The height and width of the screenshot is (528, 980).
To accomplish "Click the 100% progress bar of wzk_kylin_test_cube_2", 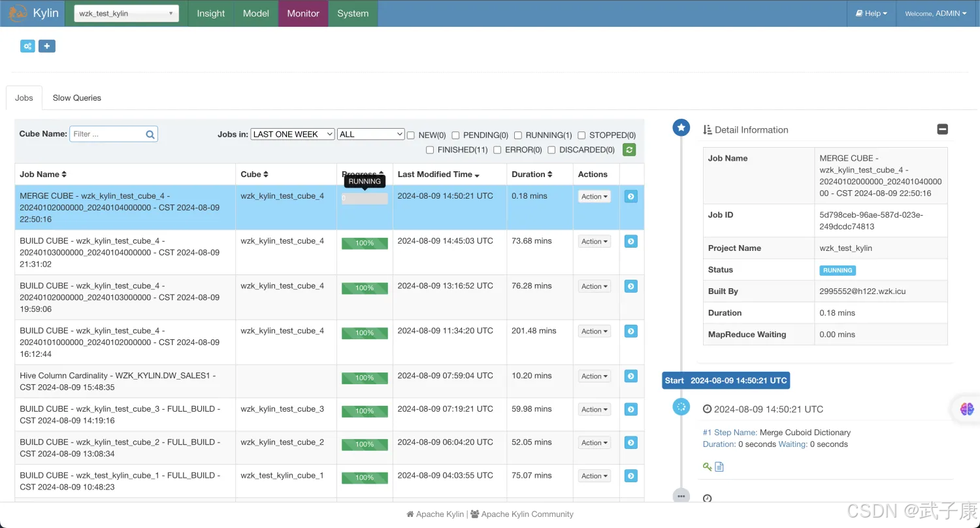I will click(365, 444).
